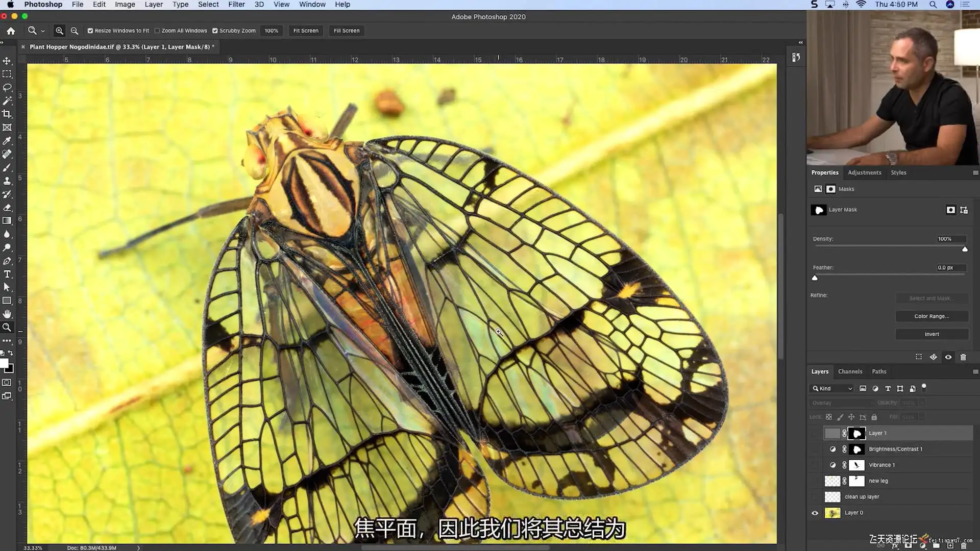Select the Gradient tool
This screenshot has width=980, height=551.
[7, 221]
